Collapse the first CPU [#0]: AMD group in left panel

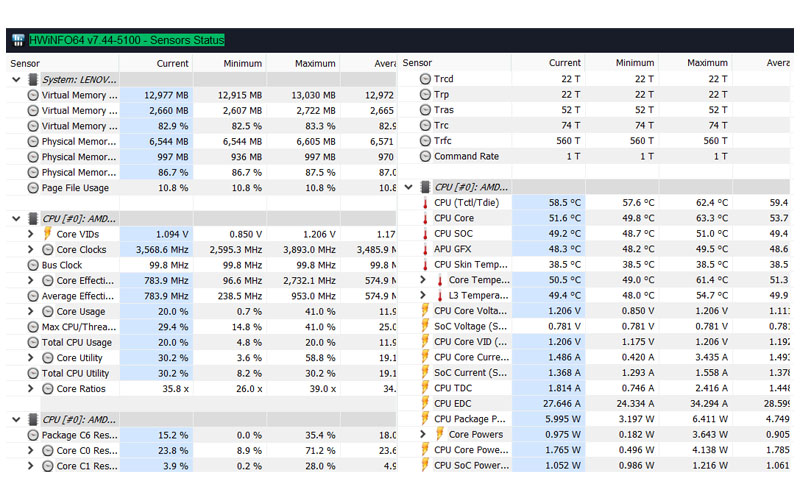click(16, 219)
